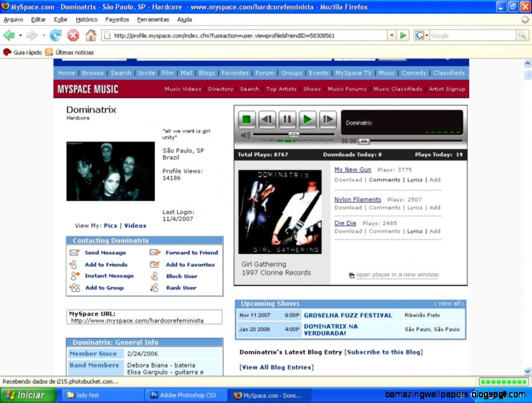Click the Firefox back arrow button

9,35
